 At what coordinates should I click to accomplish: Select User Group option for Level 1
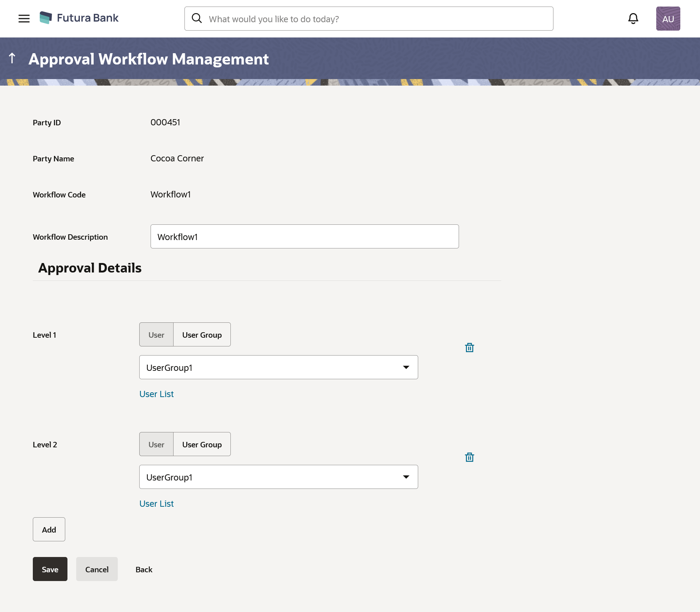click(202, 335)
